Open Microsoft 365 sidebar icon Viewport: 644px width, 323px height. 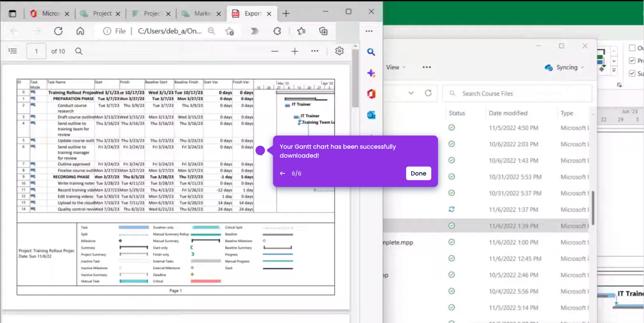[371, 94]
